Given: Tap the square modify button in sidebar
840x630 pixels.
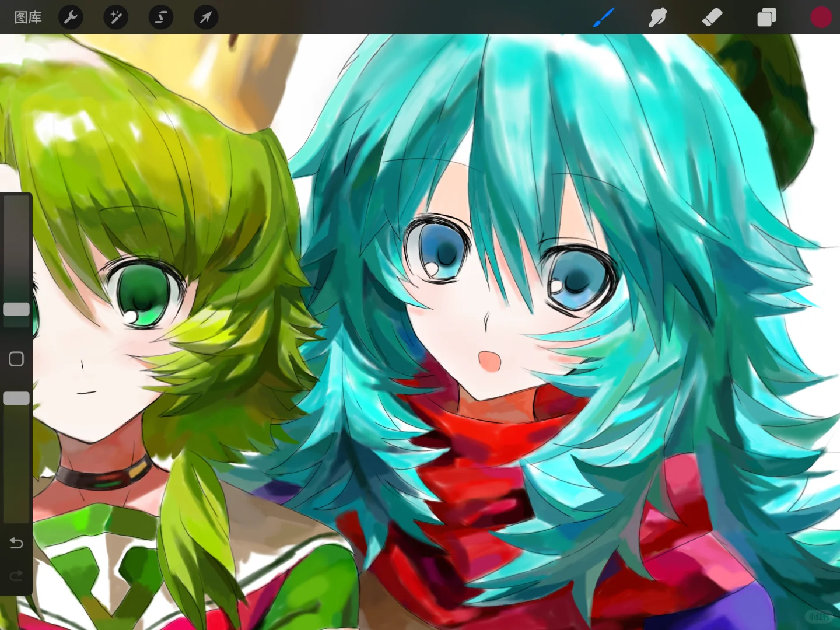Looking at the screenshot, I should click(16, 359).
